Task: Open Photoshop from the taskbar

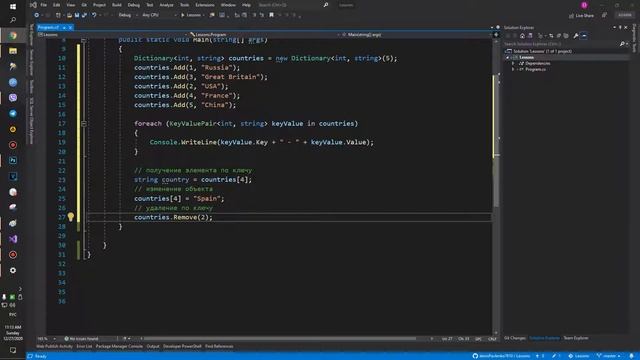Action: 13,160
